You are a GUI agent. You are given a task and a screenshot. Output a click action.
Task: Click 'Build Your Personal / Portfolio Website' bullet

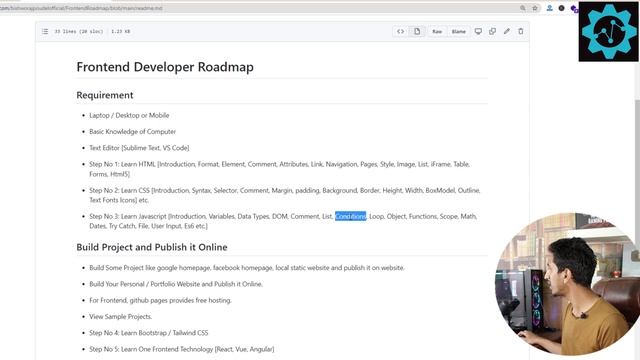(x=176, y=284)
